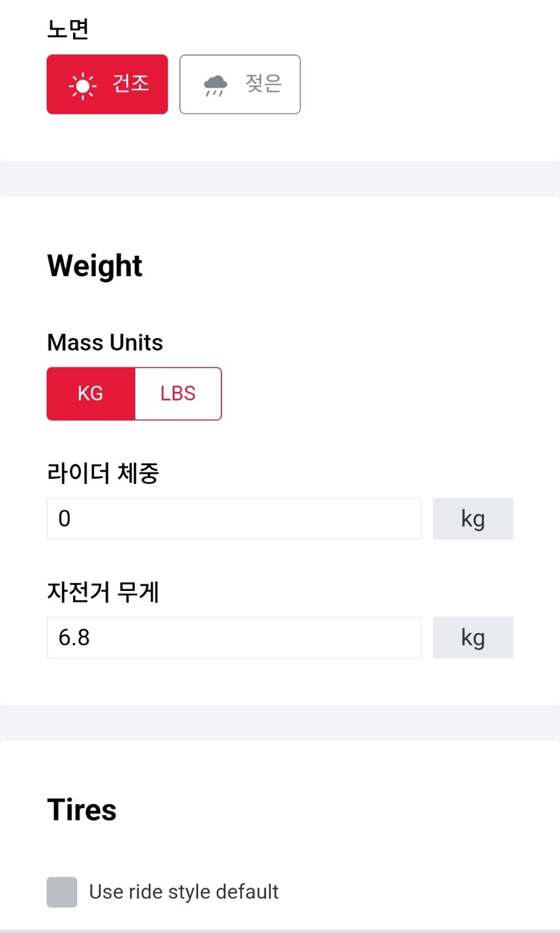Screen dimensions: 560x933
Task: Click the Mass Units label
Action: (x=105, y=342)
